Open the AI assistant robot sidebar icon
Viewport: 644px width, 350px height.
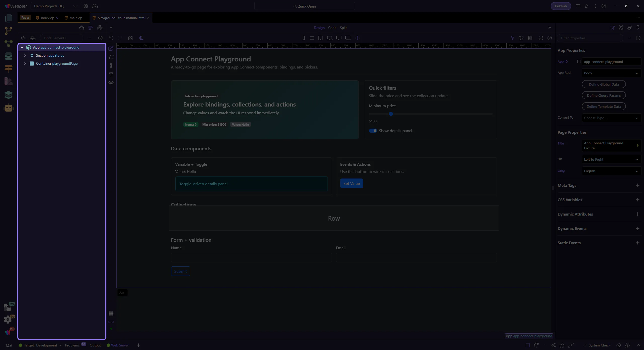(8, 108)
